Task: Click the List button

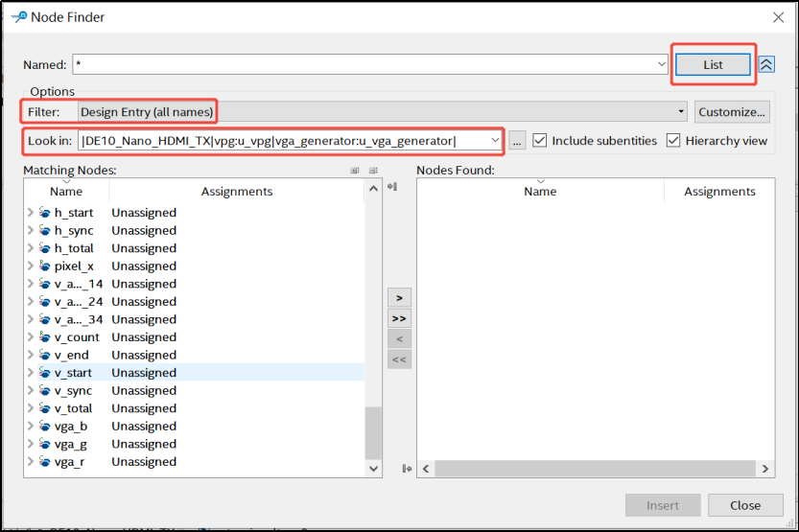Action: pos(713,64)
